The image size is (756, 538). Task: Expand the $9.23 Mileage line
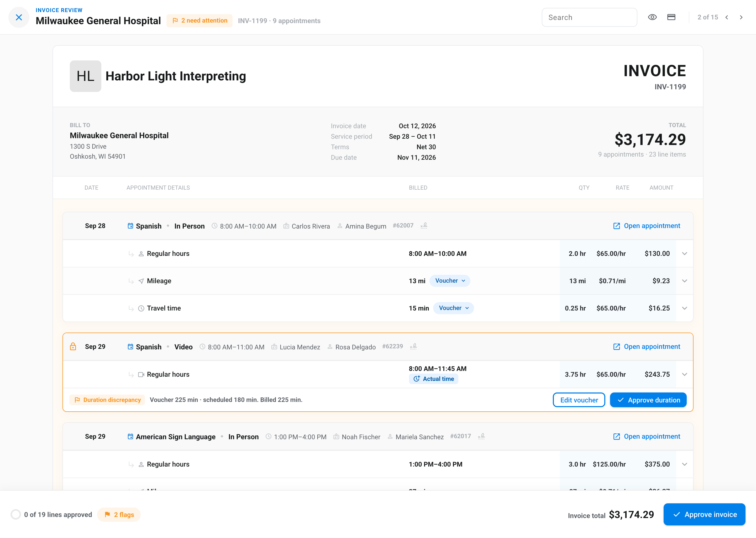[685, 281]
